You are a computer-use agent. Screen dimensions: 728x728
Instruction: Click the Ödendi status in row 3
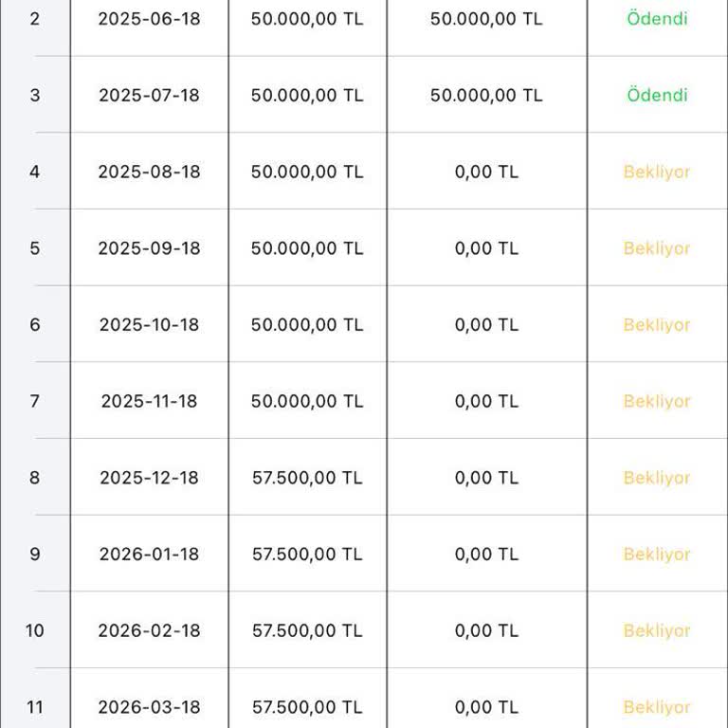point(657,96)
